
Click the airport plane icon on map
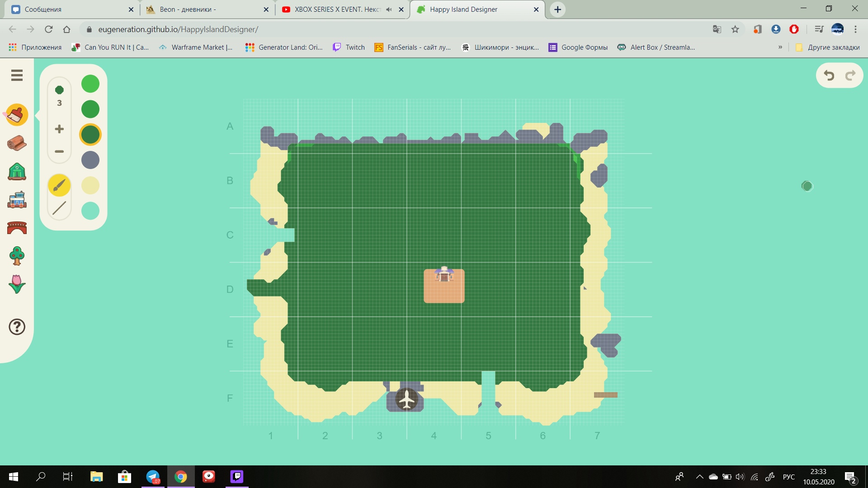coord(406,399)
